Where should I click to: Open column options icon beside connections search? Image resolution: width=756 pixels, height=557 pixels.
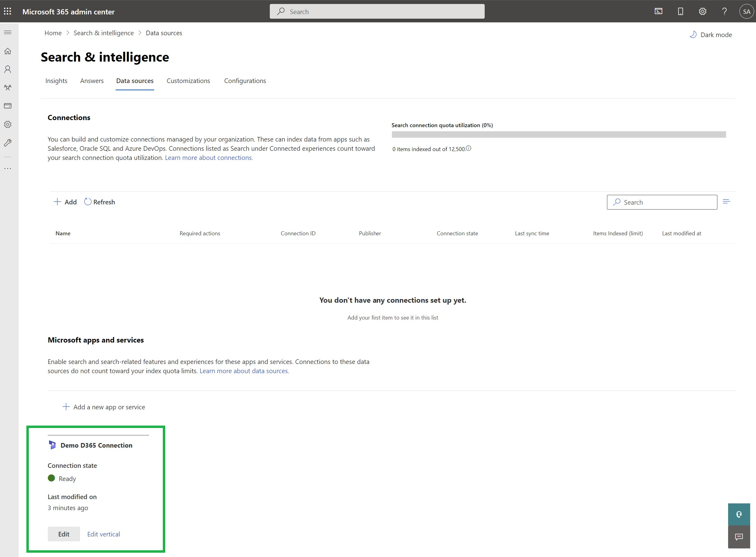click(726, 202)
